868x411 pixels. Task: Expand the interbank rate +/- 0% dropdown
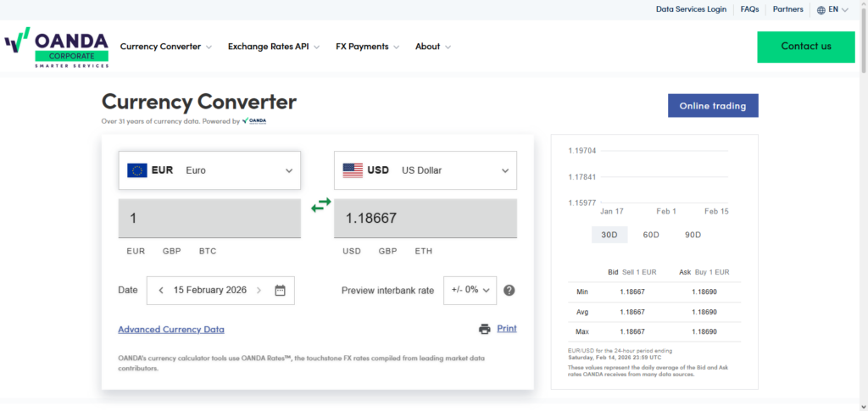(x=470, y=290)
